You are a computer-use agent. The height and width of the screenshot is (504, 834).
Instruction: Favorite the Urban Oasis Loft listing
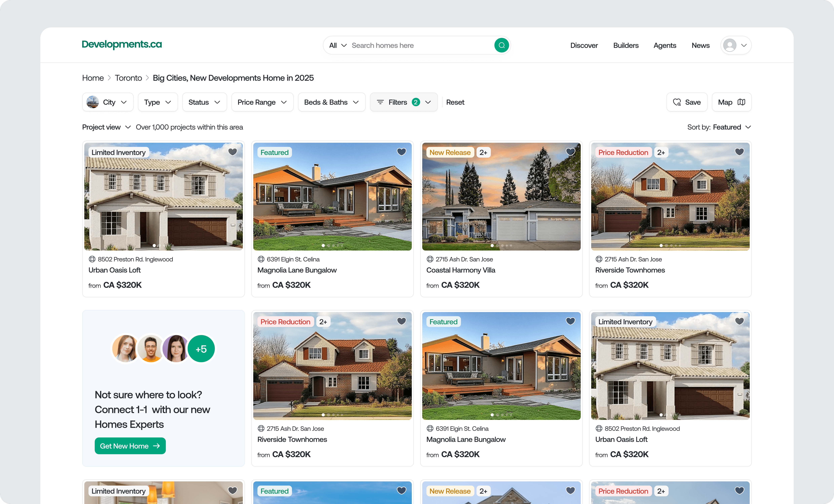pyautogui.click(x=233, y=152)
